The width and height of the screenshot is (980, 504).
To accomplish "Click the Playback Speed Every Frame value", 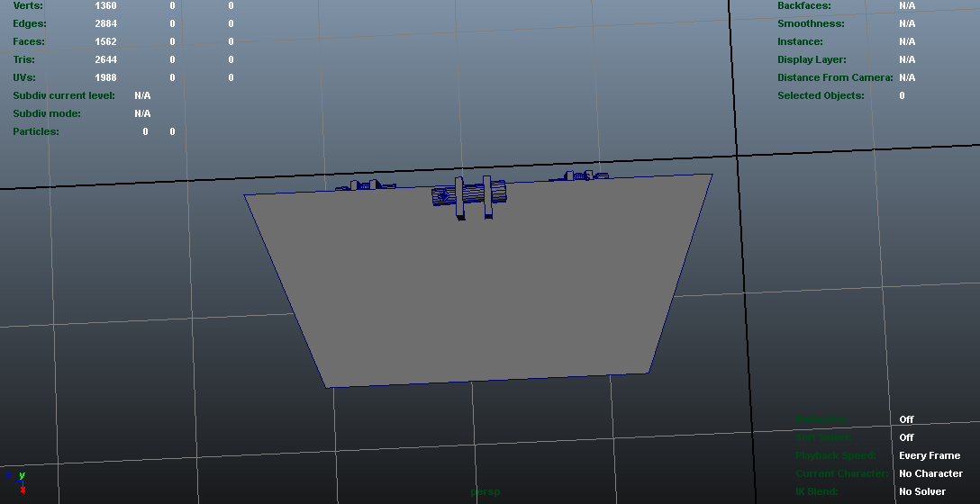I will click(x=930, y=456).
